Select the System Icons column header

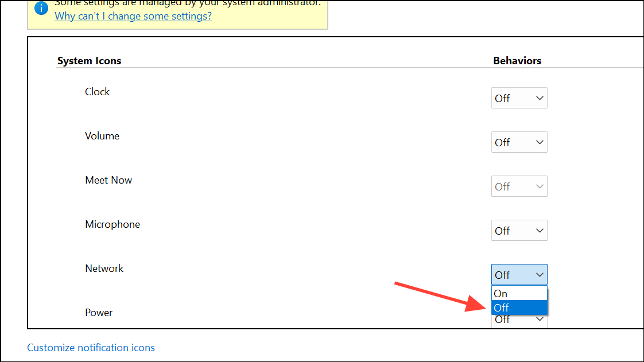(89, 60)
